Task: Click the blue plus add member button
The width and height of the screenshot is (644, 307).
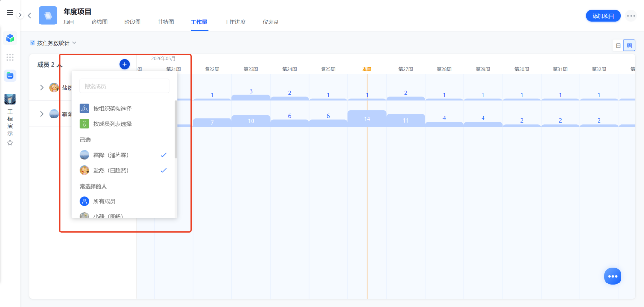Action: coord(124,64)
